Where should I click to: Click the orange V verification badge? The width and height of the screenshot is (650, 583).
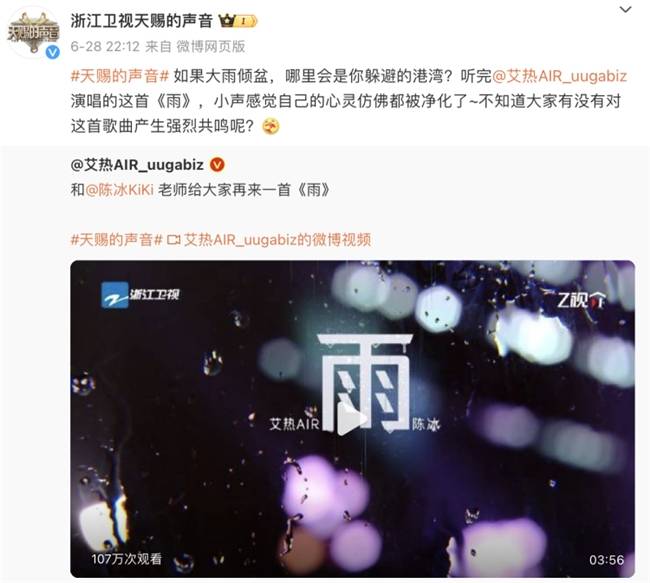pos(217,165)
